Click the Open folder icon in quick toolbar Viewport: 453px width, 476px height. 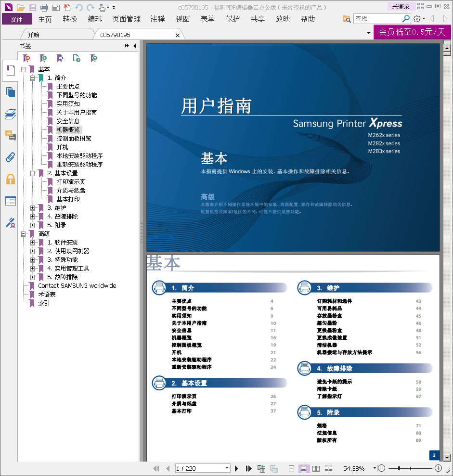pyautogui.click(x=21, y=7)
